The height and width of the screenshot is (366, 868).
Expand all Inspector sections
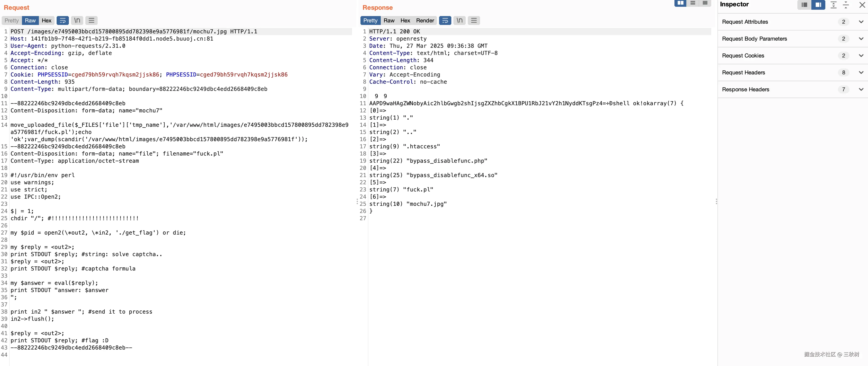coord(833,5)
